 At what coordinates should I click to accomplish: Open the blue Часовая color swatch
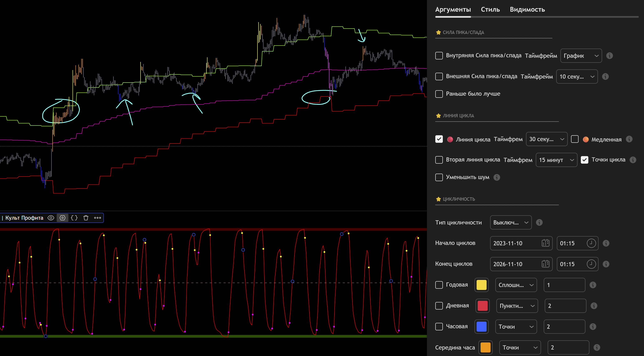(481, 326)
